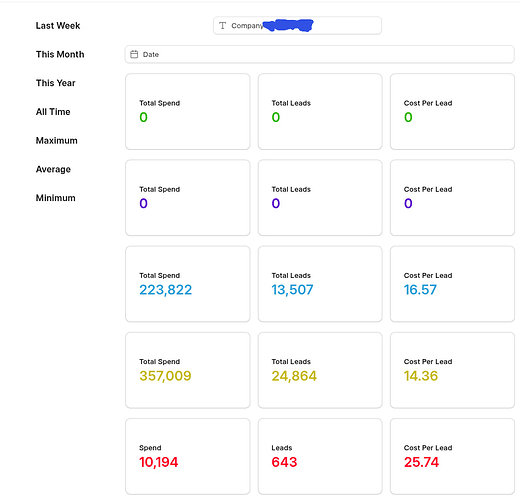Pick the Minimum sidebar entry
The height and width of the screenshot is (500, 520).
[x=56, y=198]
